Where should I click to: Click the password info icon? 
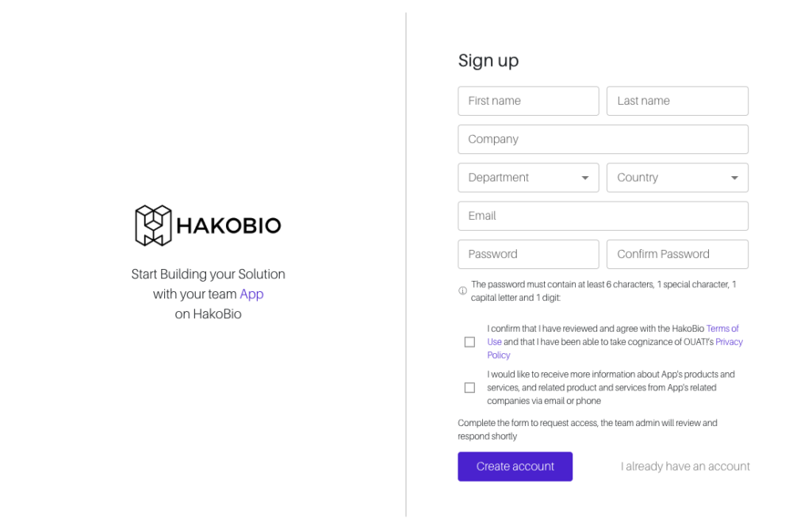click(462, 291)
